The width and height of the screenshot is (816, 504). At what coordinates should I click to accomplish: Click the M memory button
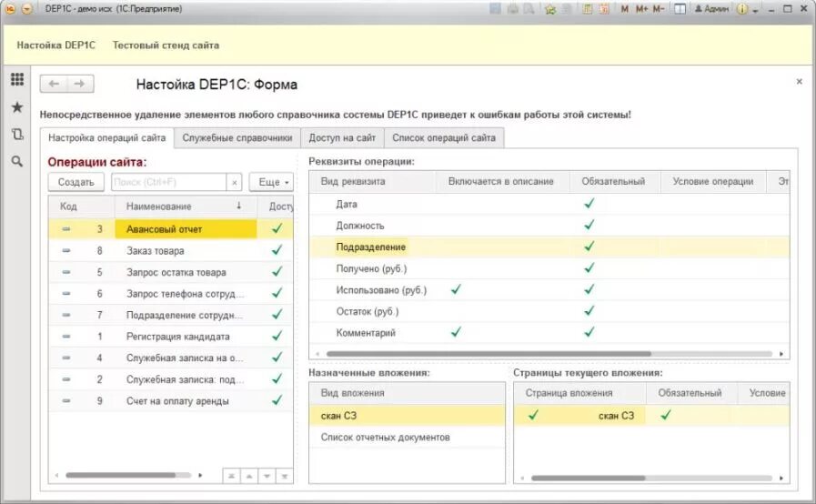coord(624,9)
